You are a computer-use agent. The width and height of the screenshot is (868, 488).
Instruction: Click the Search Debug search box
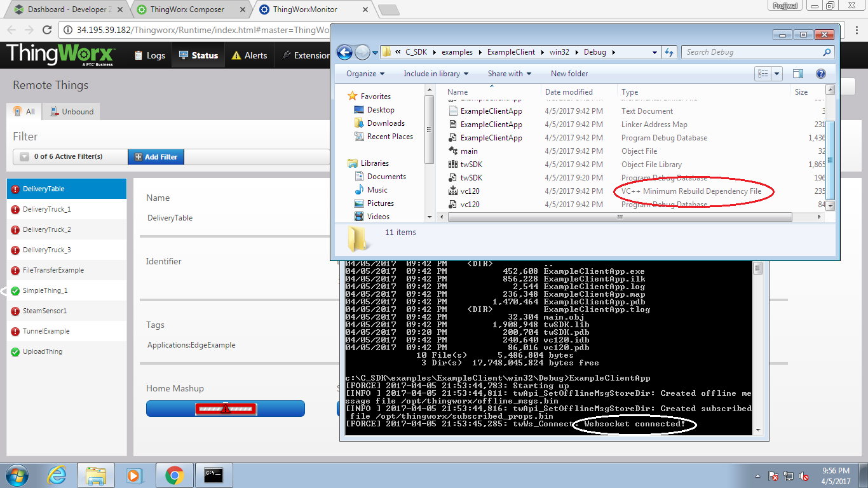(753, 51)
